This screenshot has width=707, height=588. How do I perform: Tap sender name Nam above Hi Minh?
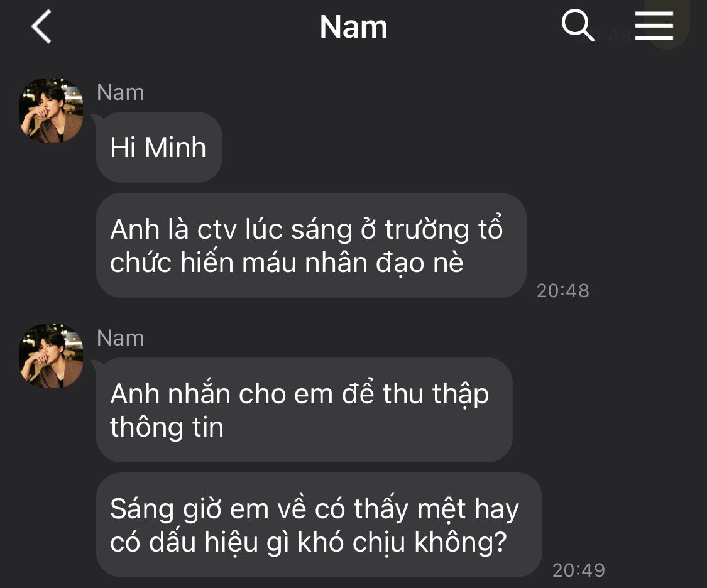tap(121, 92)
